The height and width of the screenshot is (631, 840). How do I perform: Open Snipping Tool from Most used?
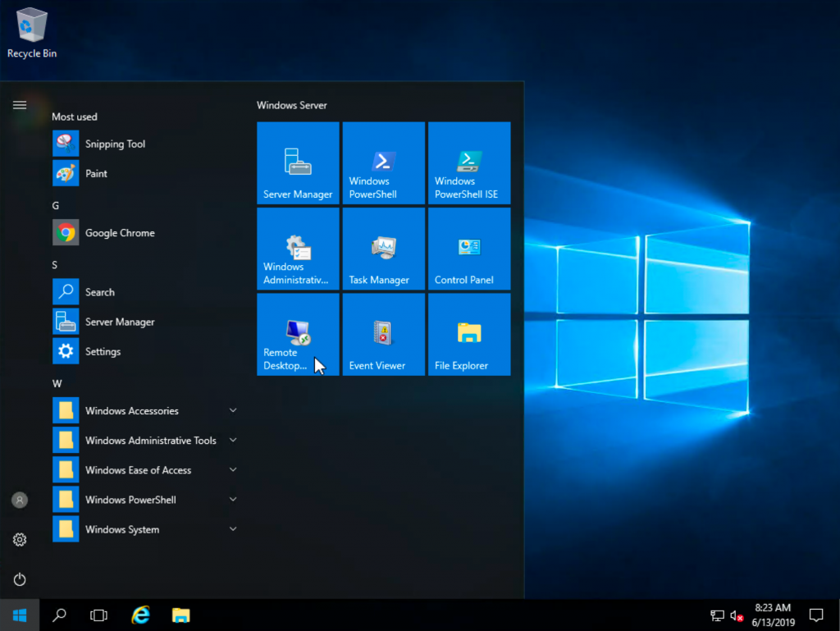tap(146, 144)
